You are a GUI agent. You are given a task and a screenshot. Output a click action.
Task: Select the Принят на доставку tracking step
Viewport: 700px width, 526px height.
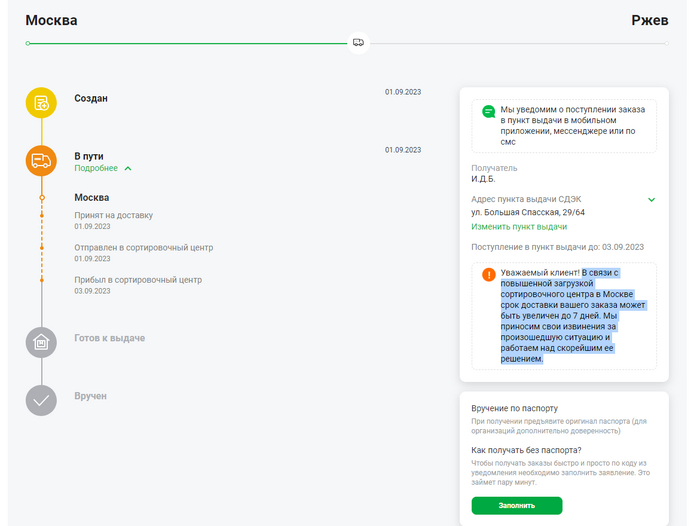point(113,215)
